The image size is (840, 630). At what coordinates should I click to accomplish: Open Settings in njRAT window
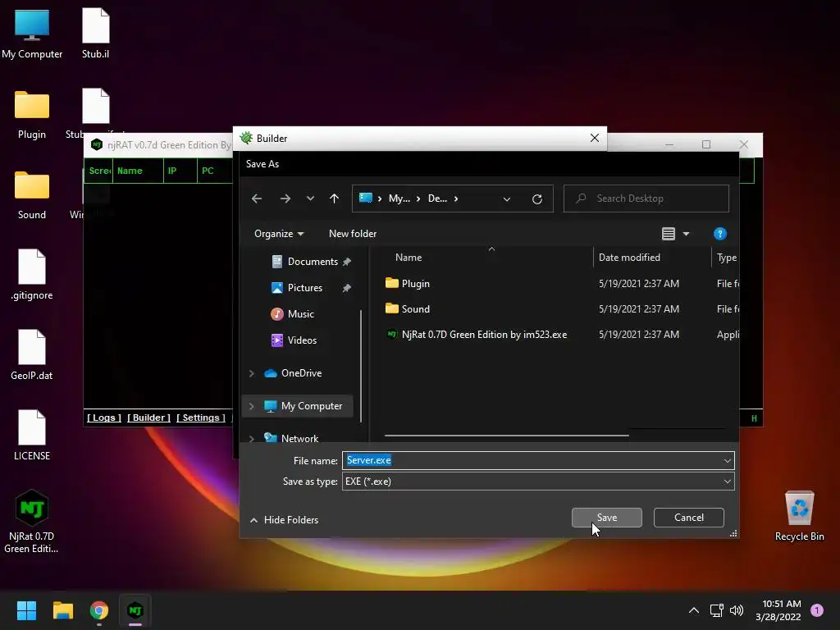(201, 418)
